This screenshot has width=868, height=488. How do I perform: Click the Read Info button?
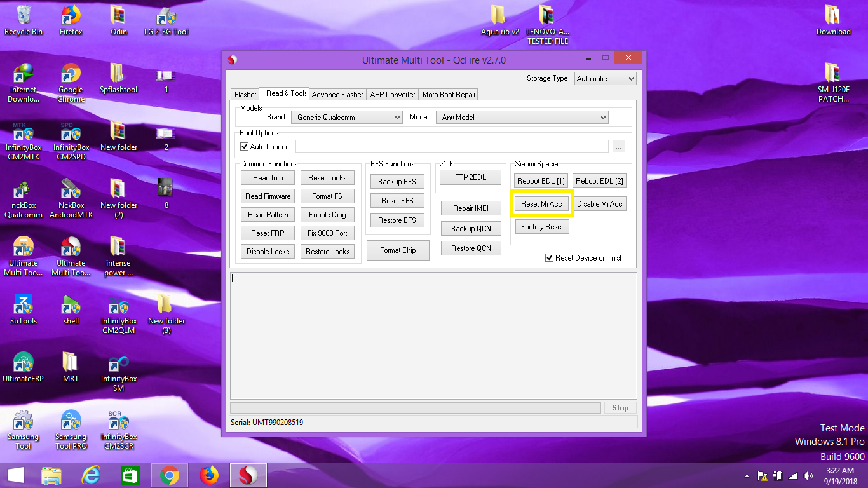(x=268, y=178)
